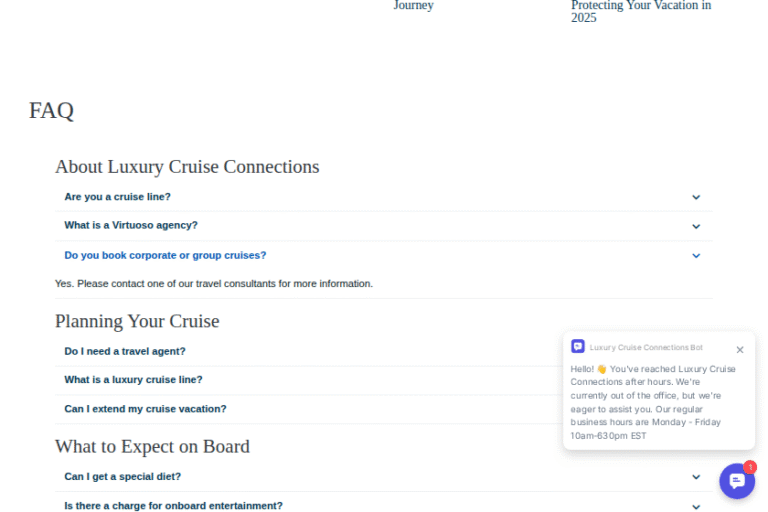Collapse chevron for corporate or group cruises question

point(696,256)
